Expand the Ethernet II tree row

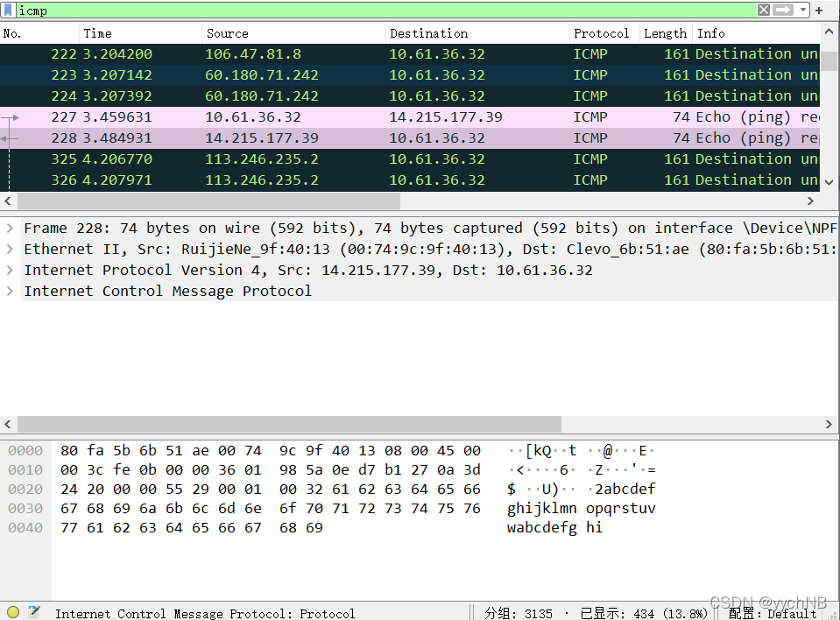10,249
